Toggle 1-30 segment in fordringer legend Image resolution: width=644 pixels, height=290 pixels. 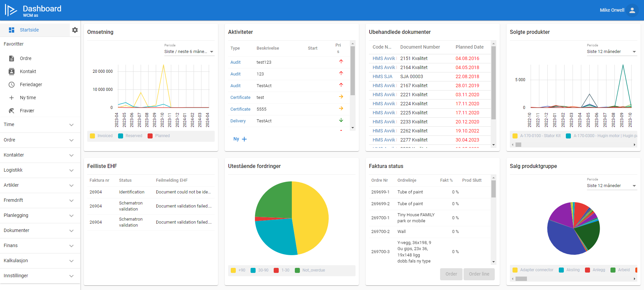[282, 270]
